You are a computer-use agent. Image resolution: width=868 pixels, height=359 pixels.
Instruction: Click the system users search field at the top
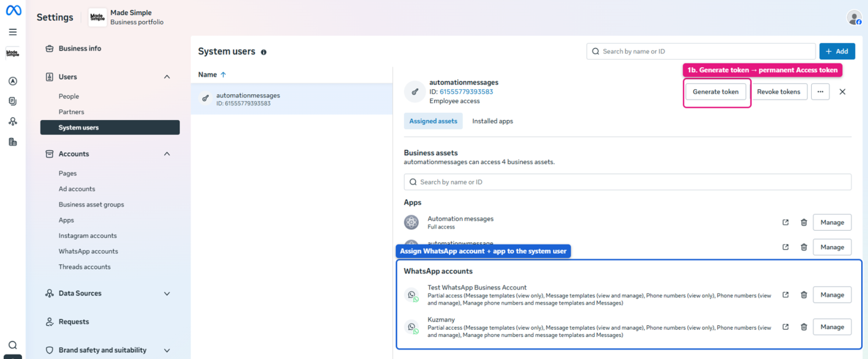tap(701, 51)
